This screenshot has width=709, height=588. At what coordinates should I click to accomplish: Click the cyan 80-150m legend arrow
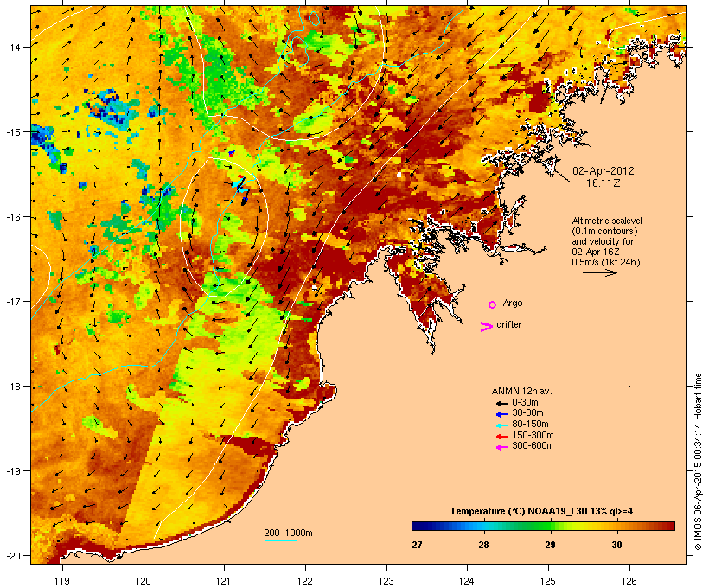pyautogui.click(x=501, y=425)
